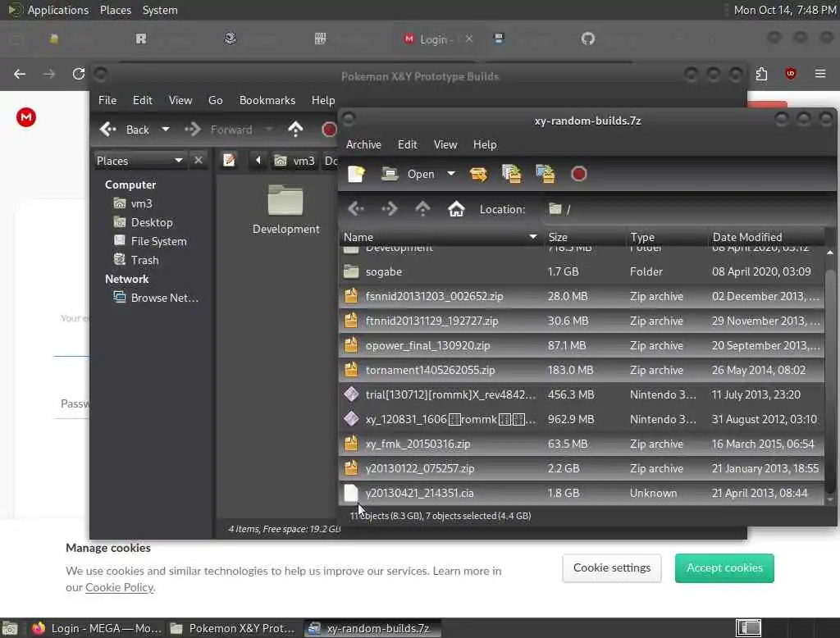Image resolution: width=840 pixels, height=638 pixels.
Task: Open the Cookie Policy link
Action: 120,587
